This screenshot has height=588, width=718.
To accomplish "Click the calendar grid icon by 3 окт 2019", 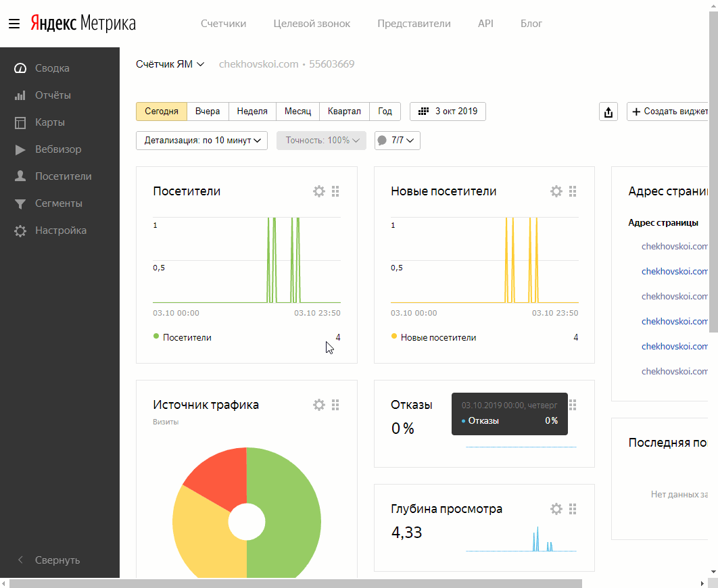I will (423, 112).
